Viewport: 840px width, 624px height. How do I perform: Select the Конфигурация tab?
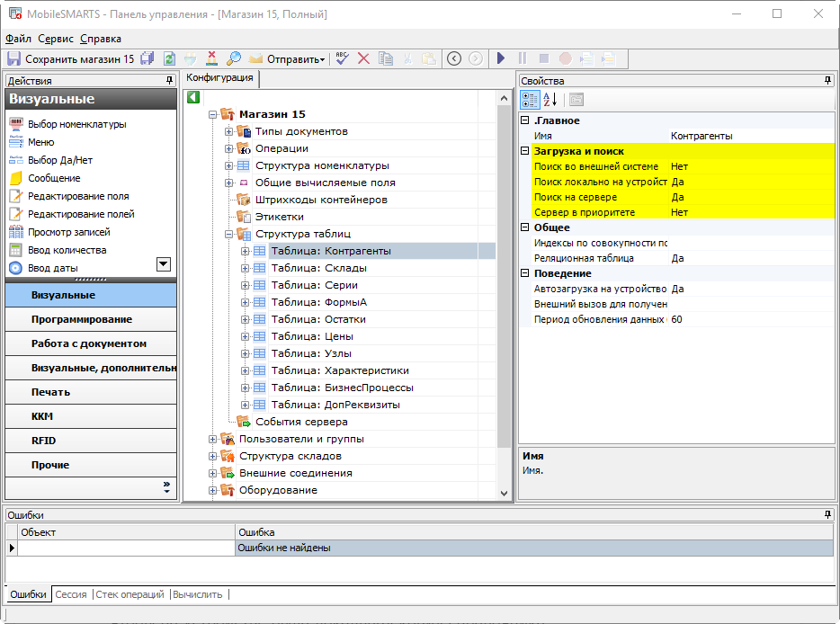click(219, 77)
